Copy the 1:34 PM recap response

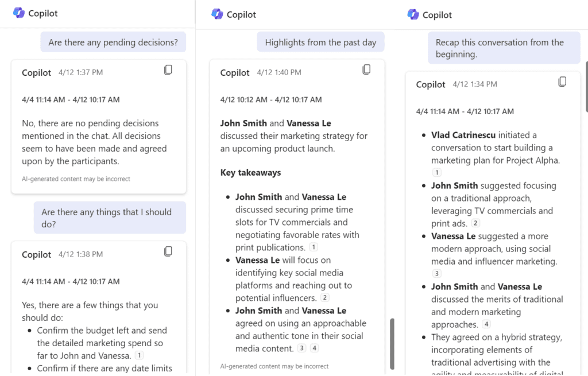click(x=562, y=82)
